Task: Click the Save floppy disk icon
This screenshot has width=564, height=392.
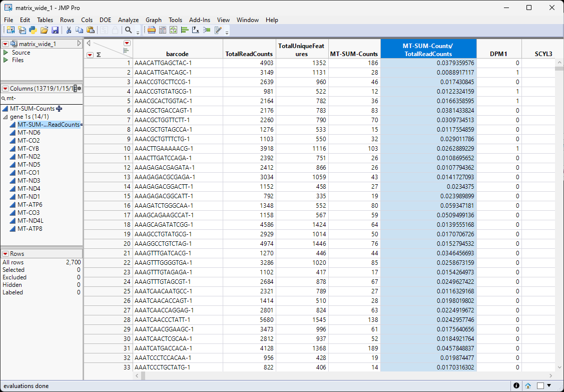Action: (55, 31)
